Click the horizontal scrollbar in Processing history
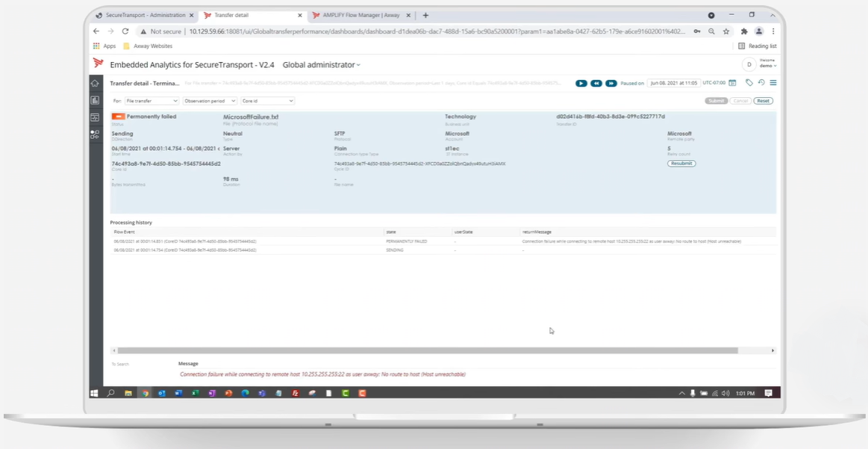The width and height of the screenshot is (868, 449). coord(428,350)
